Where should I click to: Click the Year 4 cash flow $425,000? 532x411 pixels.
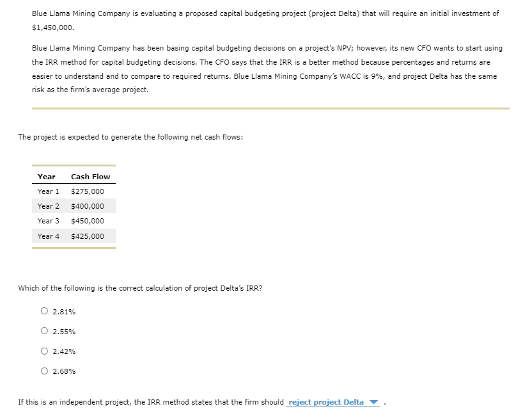click(90, 236)
